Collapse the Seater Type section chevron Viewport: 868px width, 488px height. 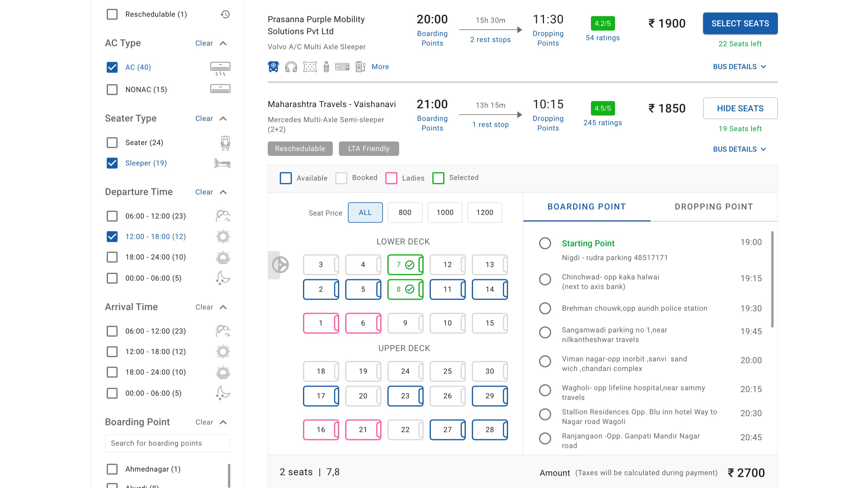[x=223, y=119]
